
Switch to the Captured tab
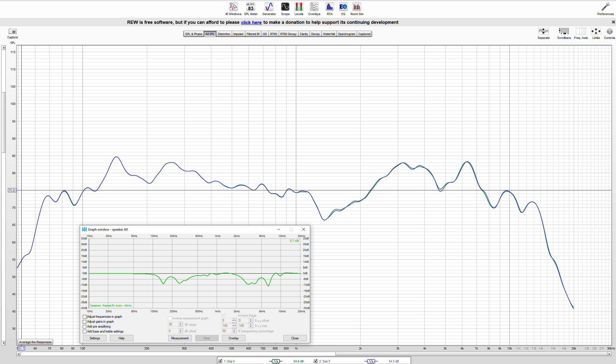pos(364,34)
